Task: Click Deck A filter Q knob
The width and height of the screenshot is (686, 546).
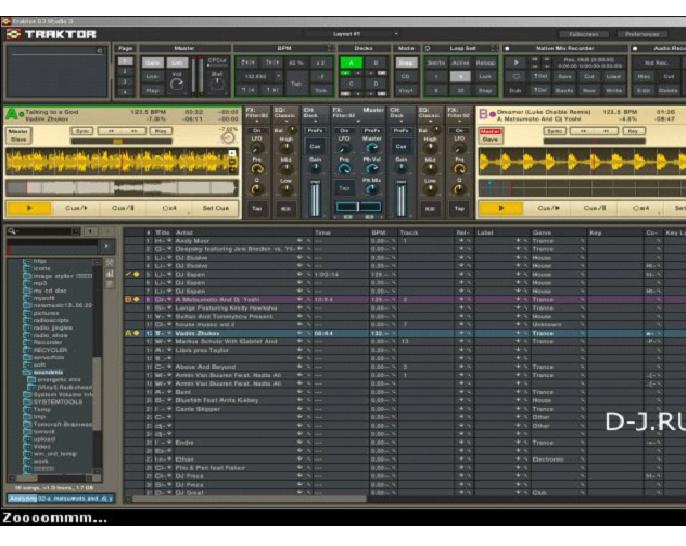Action: [x=257, y=189]
